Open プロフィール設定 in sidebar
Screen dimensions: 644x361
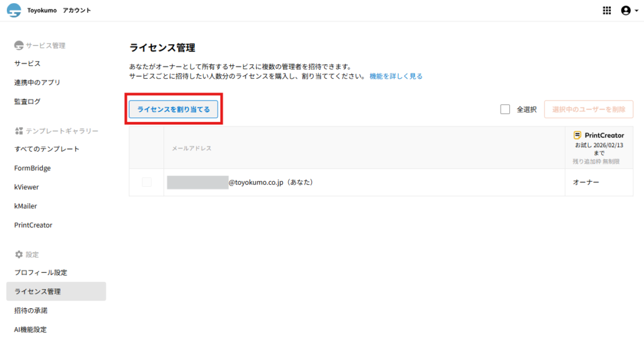pyautogui.click(x=41, y=272)
